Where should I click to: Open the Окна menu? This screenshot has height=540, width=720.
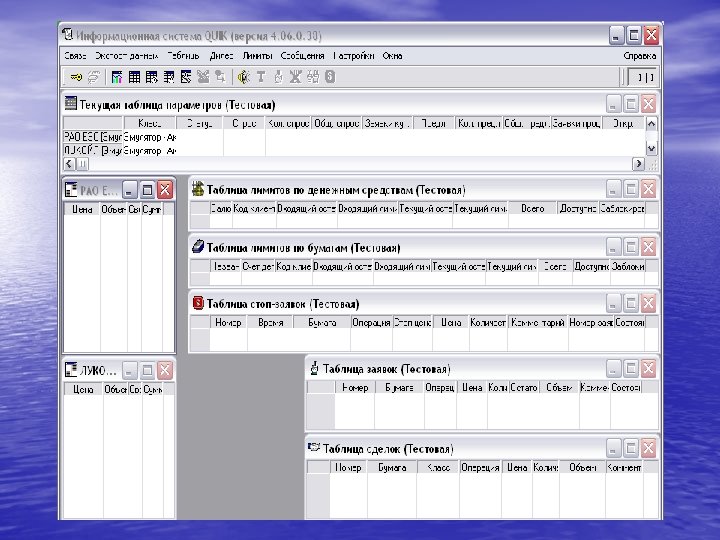(x=392, y=56)
